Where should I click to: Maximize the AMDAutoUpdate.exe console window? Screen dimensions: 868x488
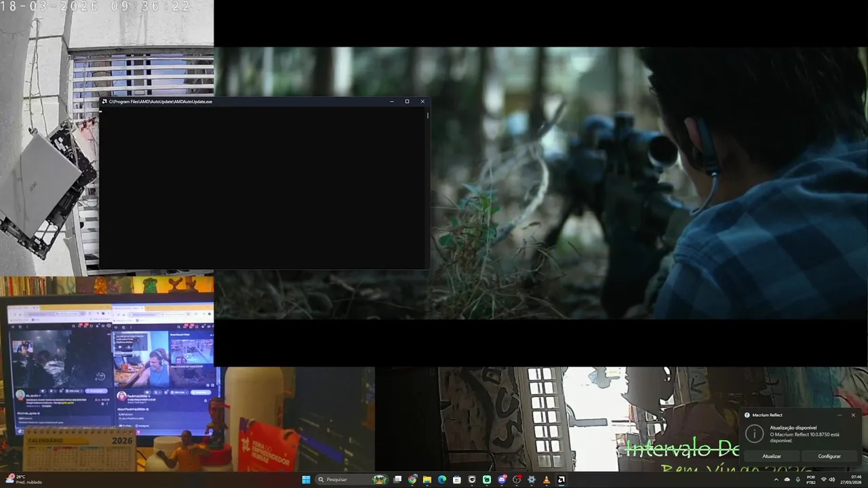(x=407, y=102)
